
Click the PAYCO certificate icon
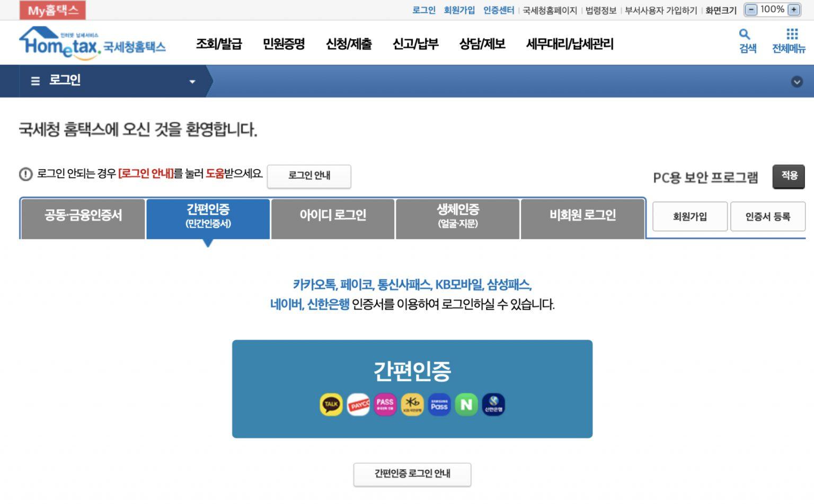(358, 404)
